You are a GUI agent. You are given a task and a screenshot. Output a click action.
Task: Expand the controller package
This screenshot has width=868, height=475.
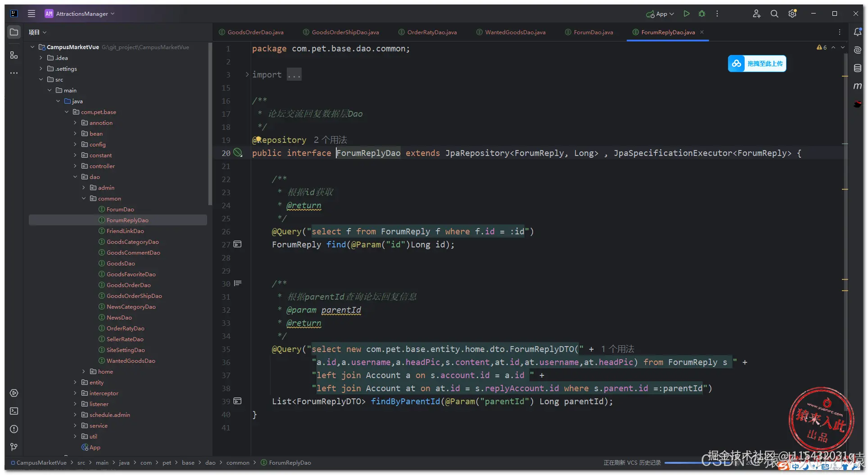pos(75,166)
